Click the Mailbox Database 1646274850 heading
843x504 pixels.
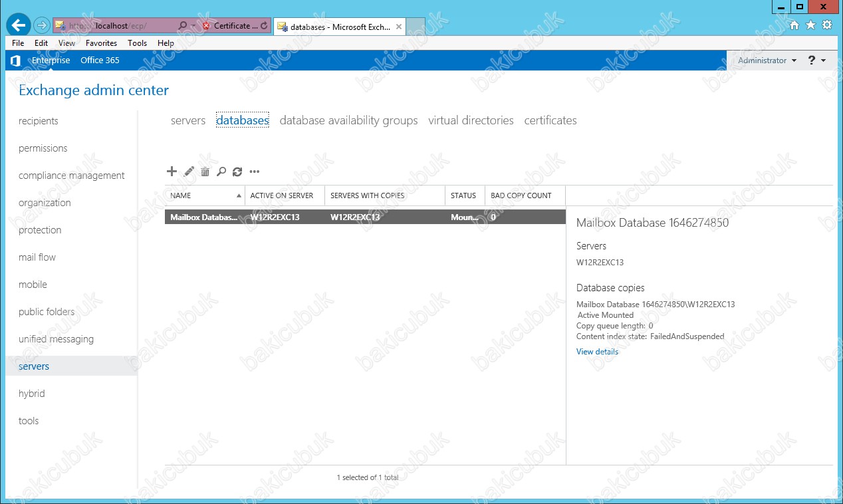tap(652, 223)
